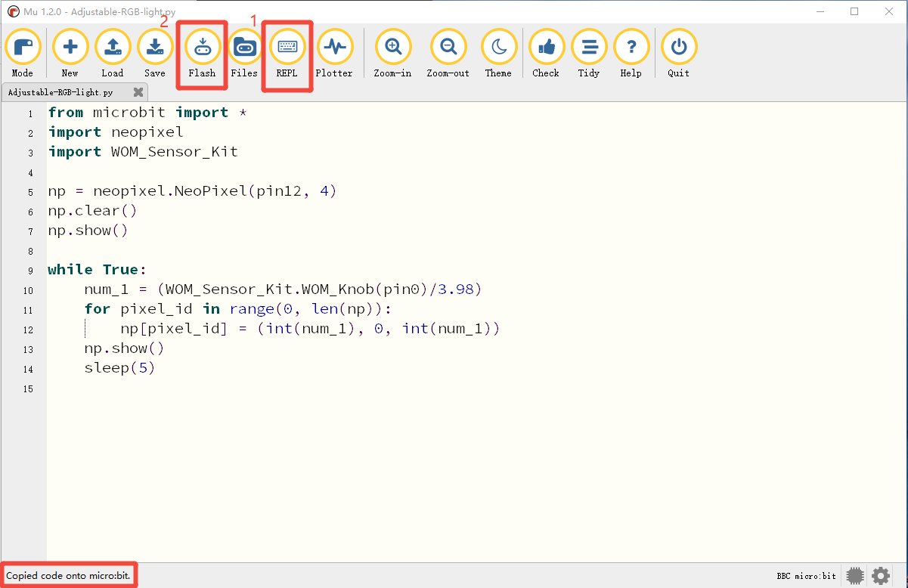Check the code for errors
The height and width of the screenshot is (588, 908).
click(546, 53)
